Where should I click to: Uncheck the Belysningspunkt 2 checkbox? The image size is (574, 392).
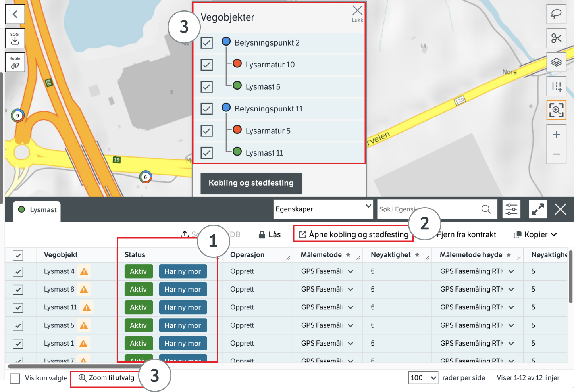pos(206,42)
